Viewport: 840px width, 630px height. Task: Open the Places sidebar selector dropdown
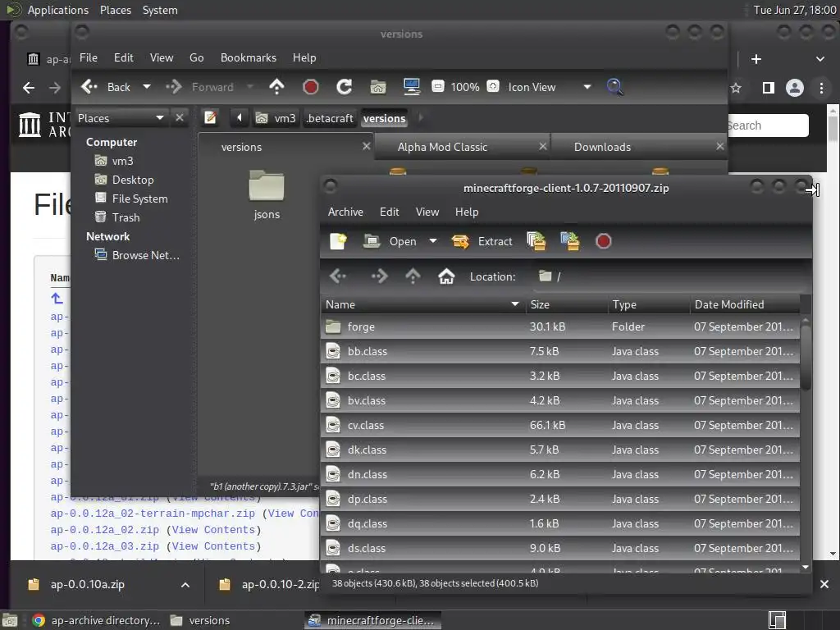click(121, 118)
